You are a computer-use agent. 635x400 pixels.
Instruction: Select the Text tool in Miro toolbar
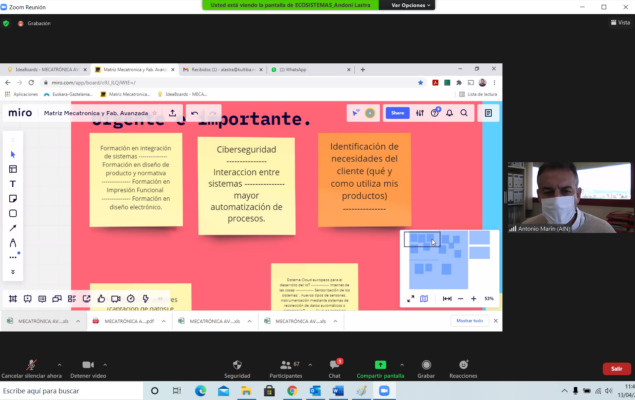pyautogui.click(x=13, y=184)
